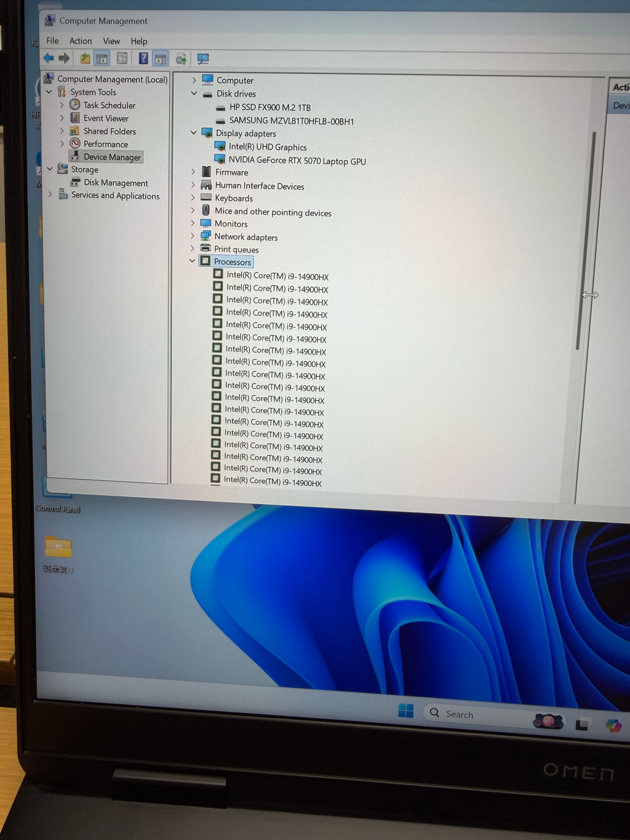
Task: Collapse the Storage tree node
Action: pos(50,169)
